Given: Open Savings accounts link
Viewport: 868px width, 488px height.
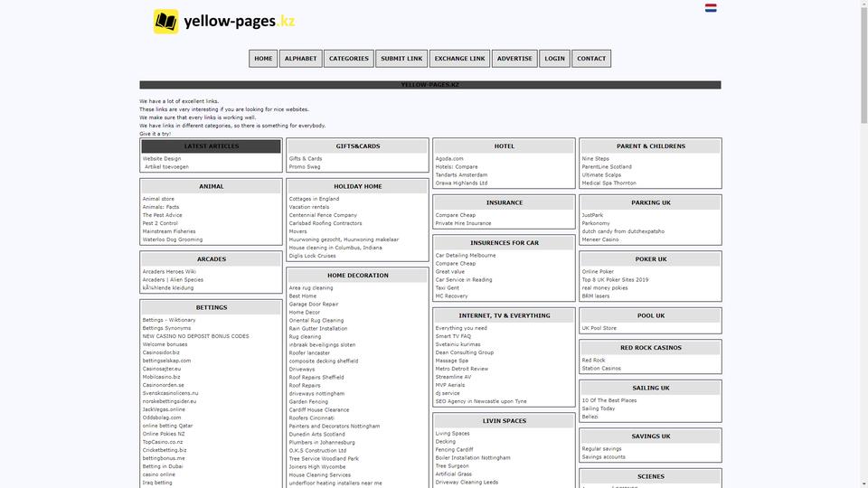Looking at the screenshot, I should point(603,457).
